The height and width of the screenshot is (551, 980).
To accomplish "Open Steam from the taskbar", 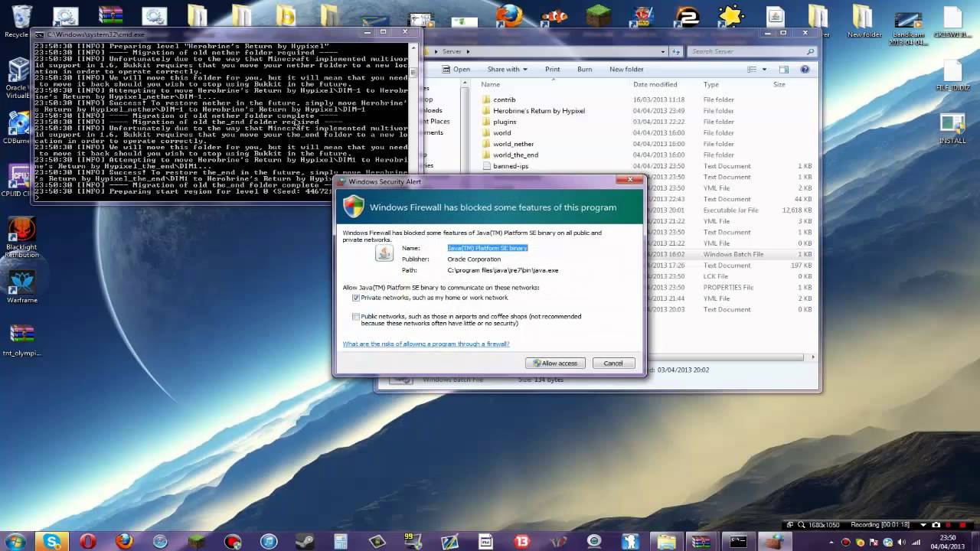I will pos(305,541).
